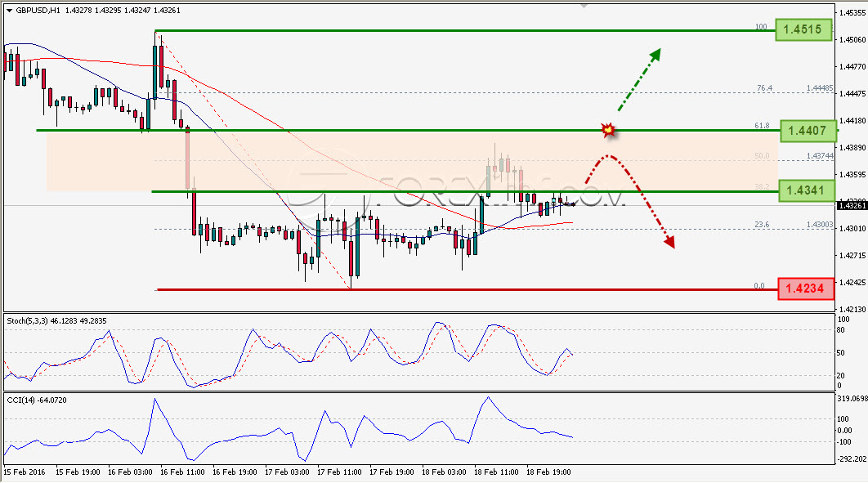Viewport: 868px width, 483px height.
Task: Click the 18 Feb 19:00 time label
Action: [548, 472]
